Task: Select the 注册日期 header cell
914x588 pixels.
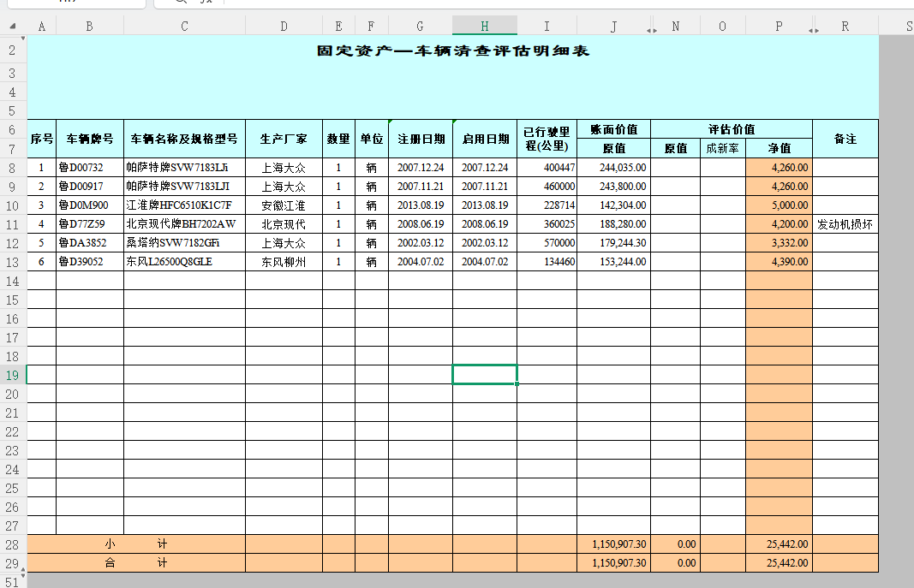Action: click(x=421, y=139)
